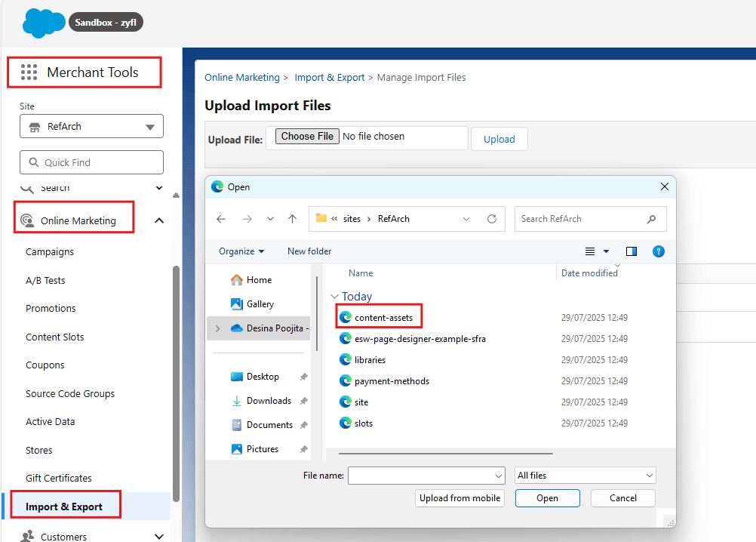Select Documents in the navigation pane

point(269,425)
